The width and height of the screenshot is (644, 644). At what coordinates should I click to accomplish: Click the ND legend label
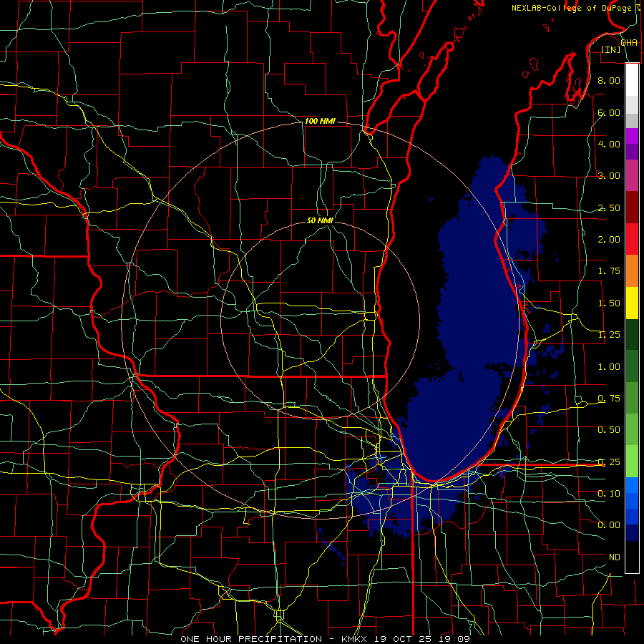[x=615, y=557]
